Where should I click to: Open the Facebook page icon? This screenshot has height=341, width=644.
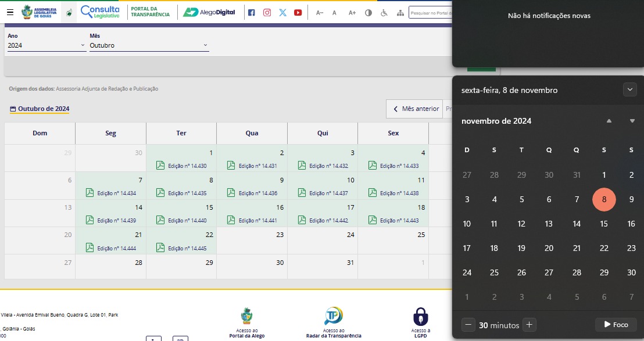[x=251, y=12]
